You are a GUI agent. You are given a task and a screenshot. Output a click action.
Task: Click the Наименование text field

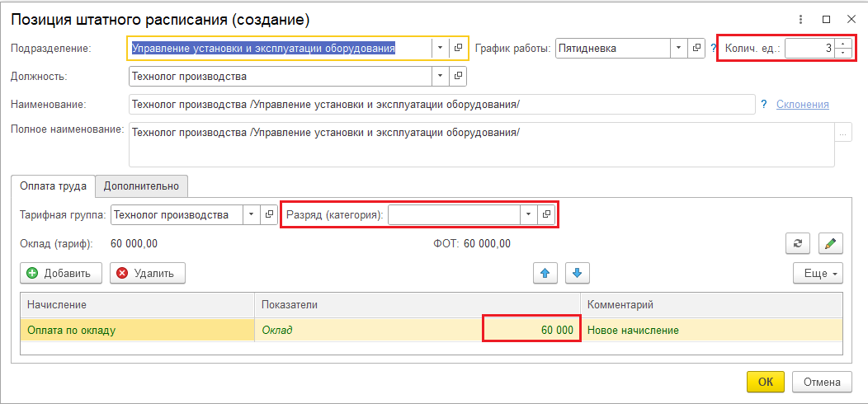[x=441, y=105]
